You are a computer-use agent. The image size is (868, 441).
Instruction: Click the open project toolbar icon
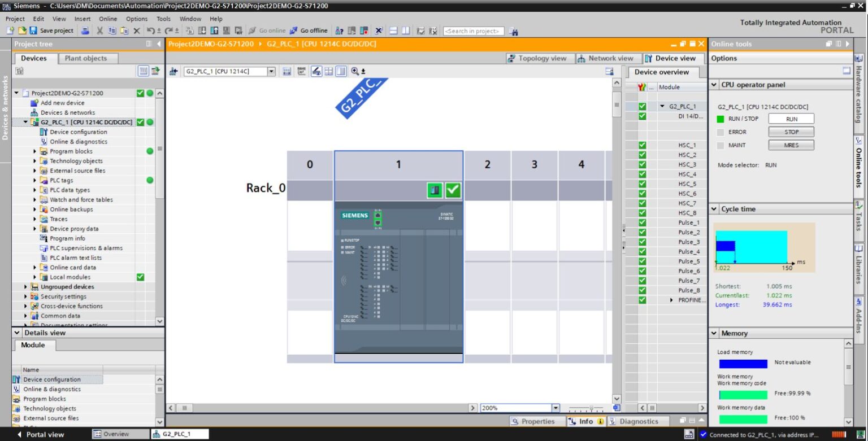pyautogui.click(x=22, y=30)
